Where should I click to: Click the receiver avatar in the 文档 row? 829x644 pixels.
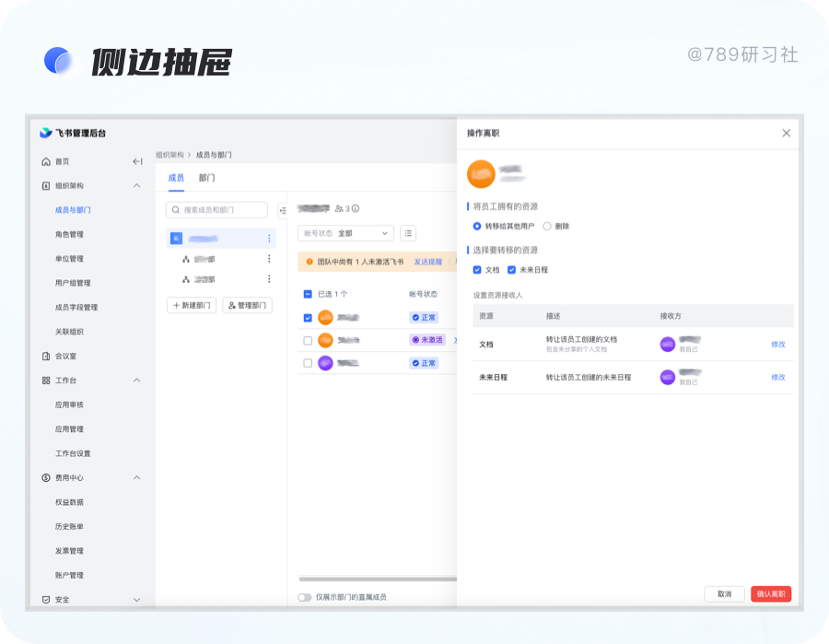pyautogui.click(x=668, y=345)
